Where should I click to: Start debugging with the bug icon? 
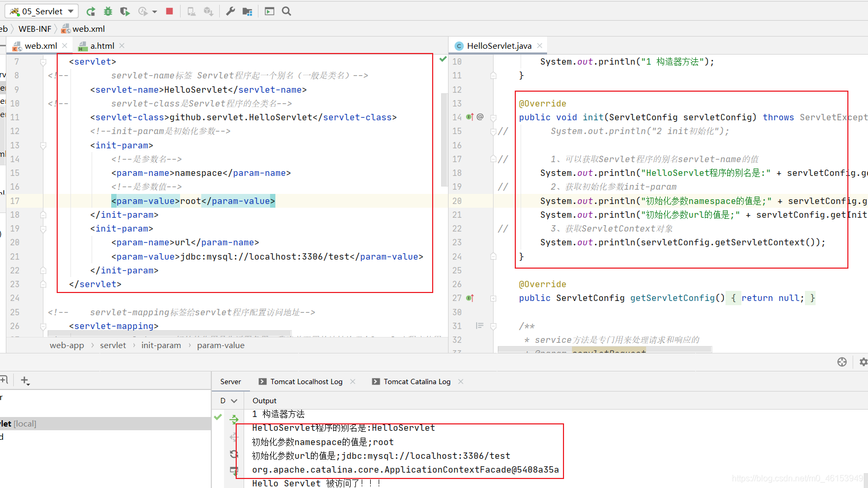coord(108,11)
